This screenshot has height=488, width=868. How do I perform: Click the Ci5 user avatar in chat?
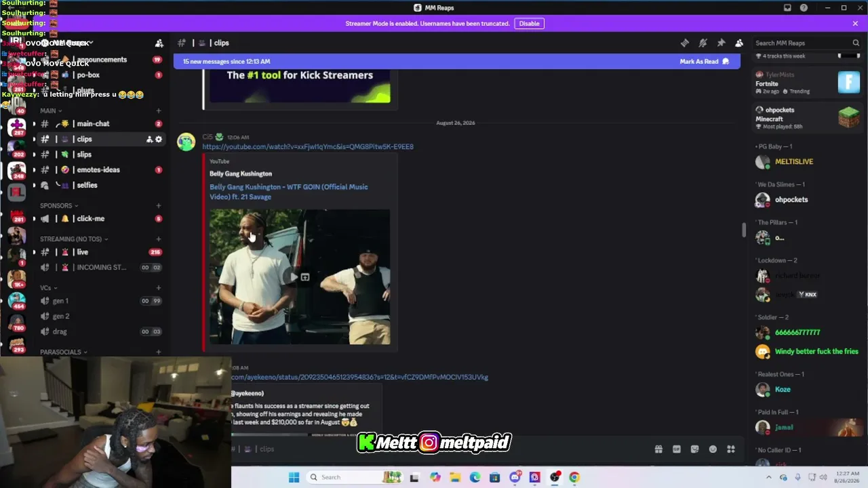point(186,142)
